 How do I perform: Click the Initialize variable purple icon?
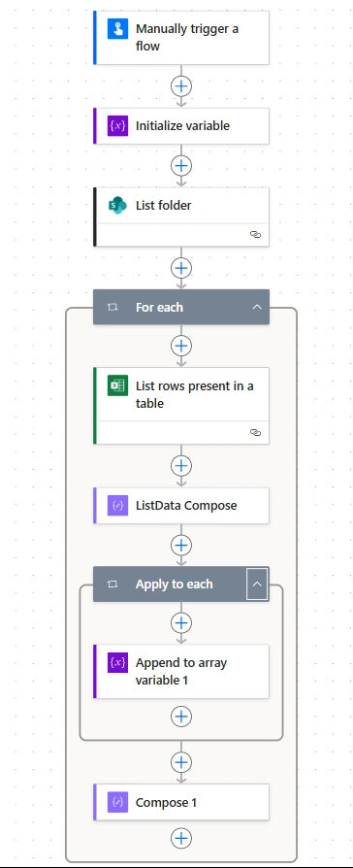[117, 125]
